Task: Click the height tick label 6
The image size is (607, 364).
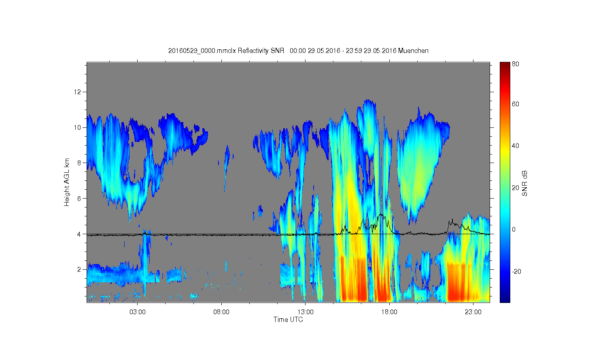Action: click(80, 198)
